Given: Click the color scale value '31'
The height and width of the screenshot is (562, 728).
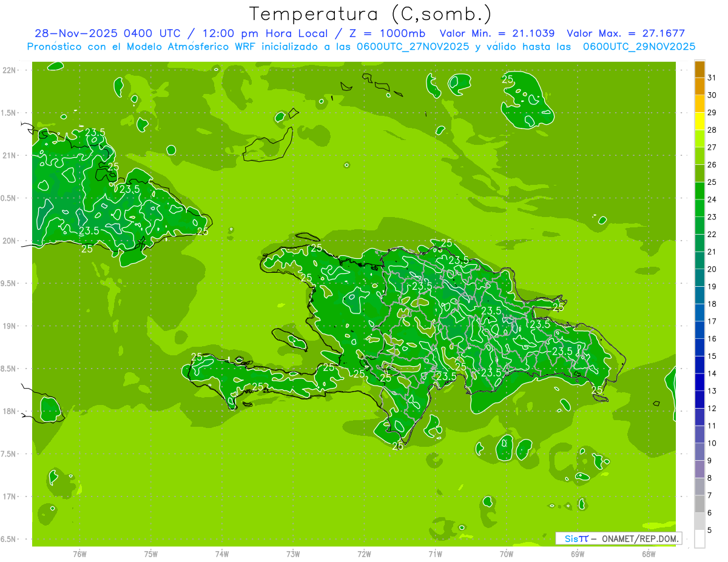Looking at the screenshot, I should coord(712,78).
